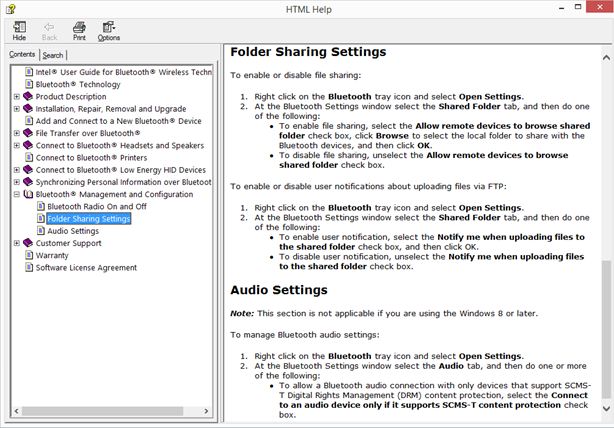Viewport: 614px width, 428px height.
Task: Click page icon of Warranty
Action: 29,255
